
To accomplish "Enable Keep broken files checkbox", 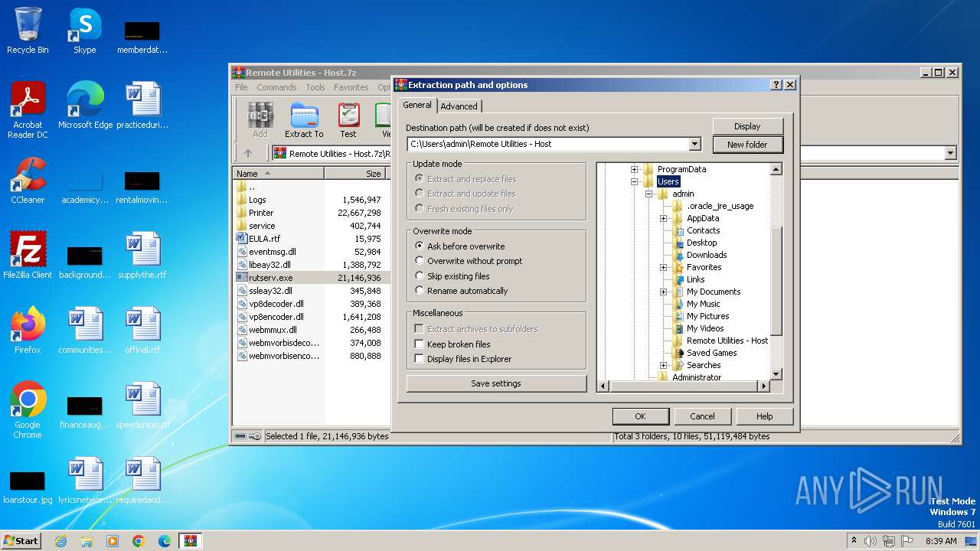I will click(419, 344).
